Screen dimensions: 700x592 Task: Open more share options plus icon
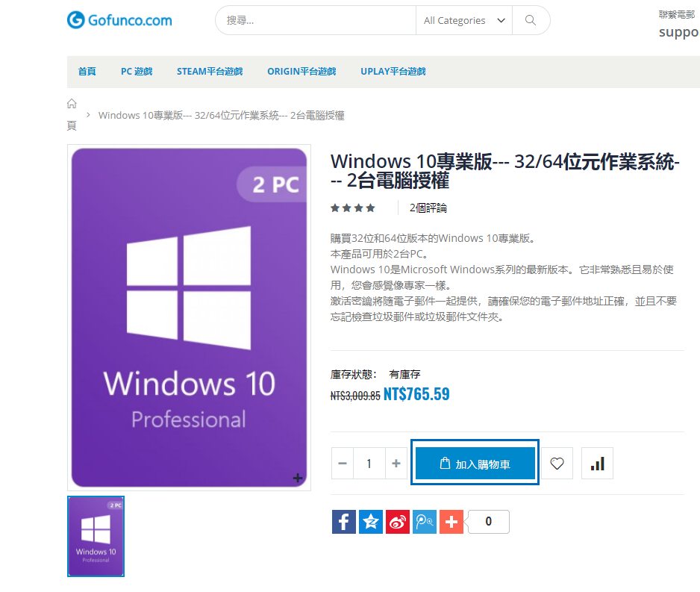[451, 522]
